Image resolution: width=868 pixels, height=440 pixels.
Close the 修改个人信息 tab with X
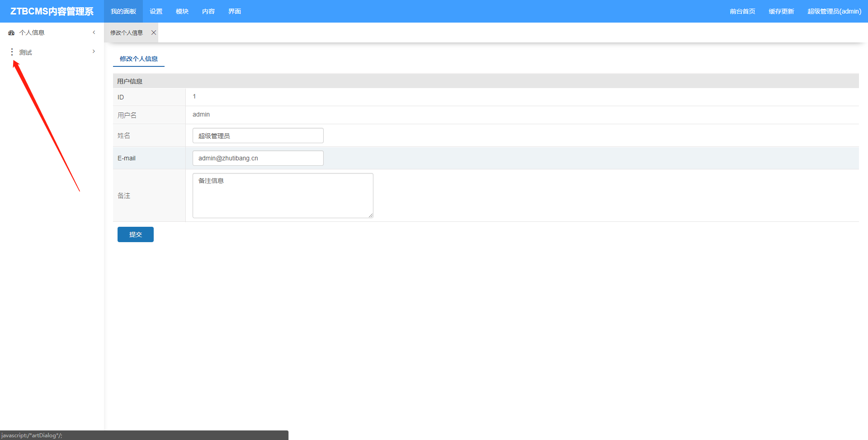point(154,33)
